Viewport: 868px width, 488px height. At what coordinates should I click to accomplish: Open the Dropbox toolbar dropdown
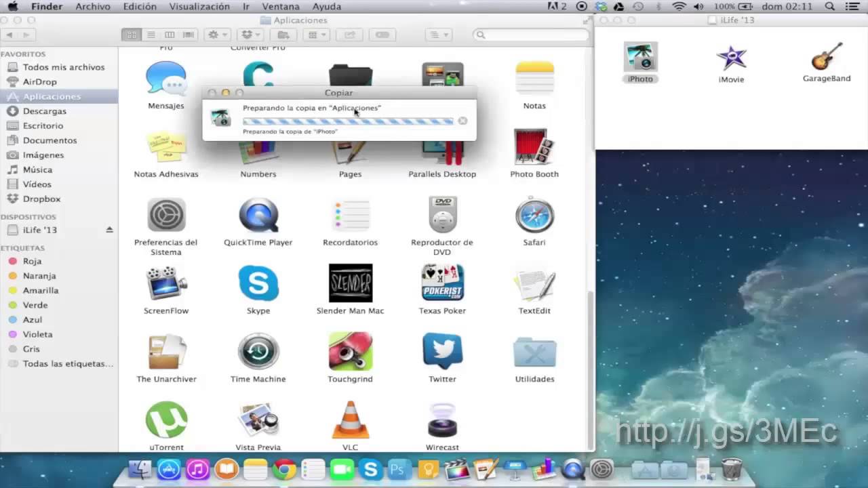point(251,35)
